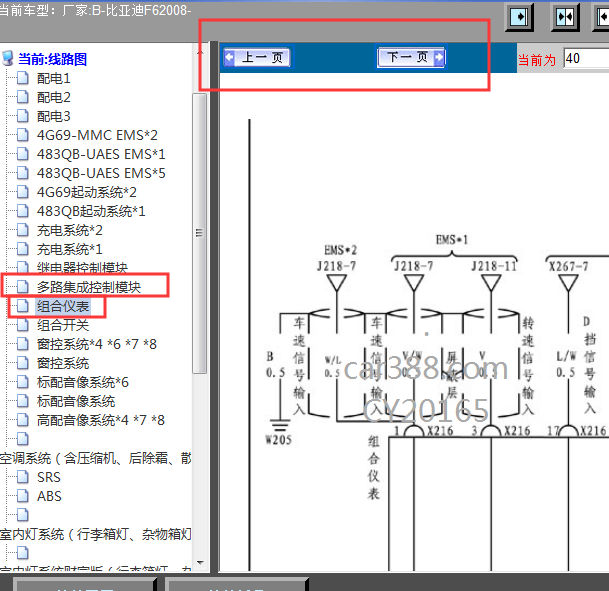Open 483QB起动系统*1 diagram

pos(91,211)
